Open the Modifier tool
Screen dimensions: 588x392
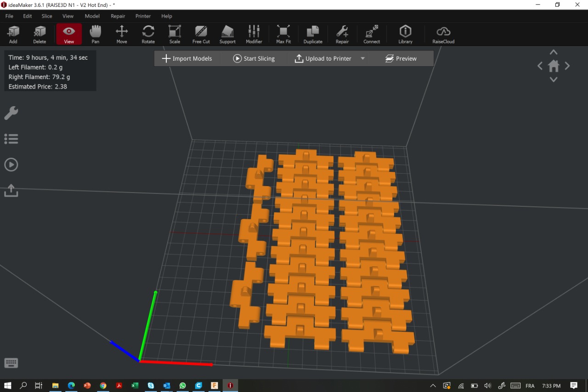254,34
